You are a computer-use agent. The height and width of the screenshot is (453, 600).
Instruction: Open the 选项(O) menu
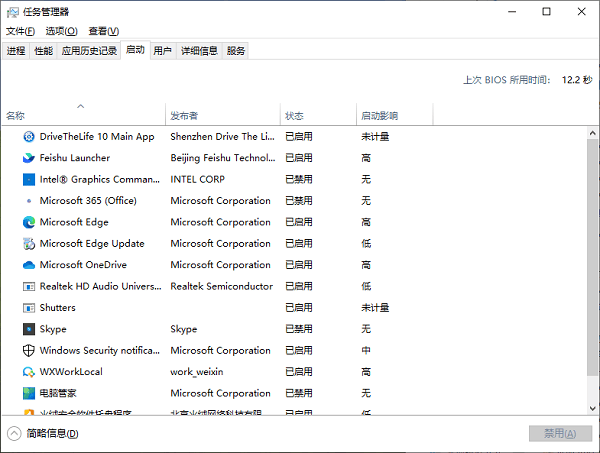click(x=62, y=31)
